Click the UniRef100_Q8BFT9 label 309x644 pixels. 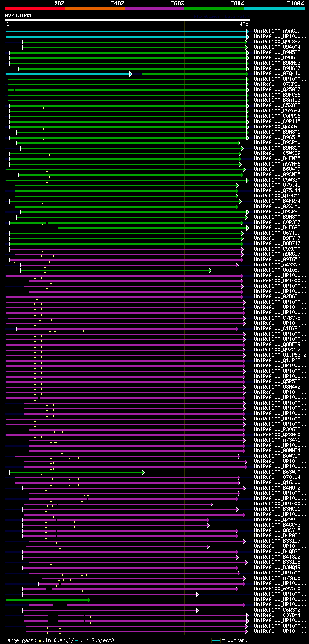[277, 344]
